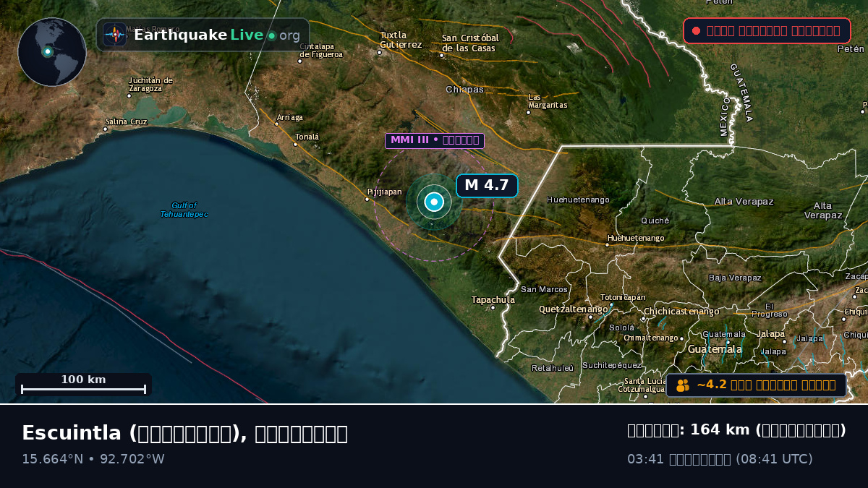Screen dimensions: 868x488
Task: Click the Arriaga town label
Action: (x=290, y=117)
